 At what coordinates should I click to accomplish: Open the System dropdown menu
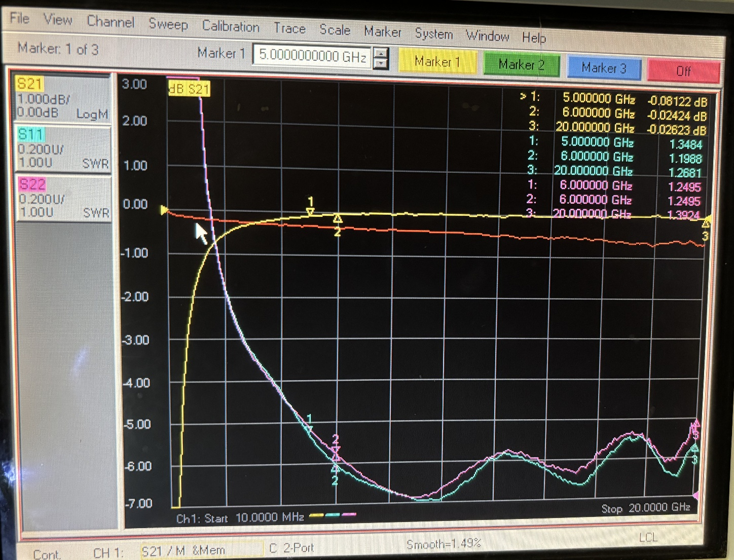point(434,34)
